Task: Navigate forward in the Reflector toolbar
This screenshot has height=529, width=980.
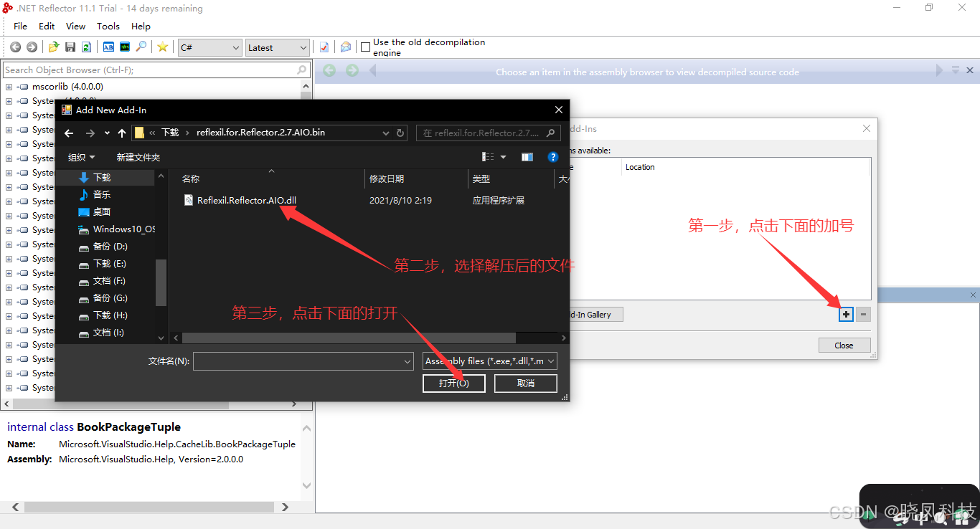Action: pos(32,47)
